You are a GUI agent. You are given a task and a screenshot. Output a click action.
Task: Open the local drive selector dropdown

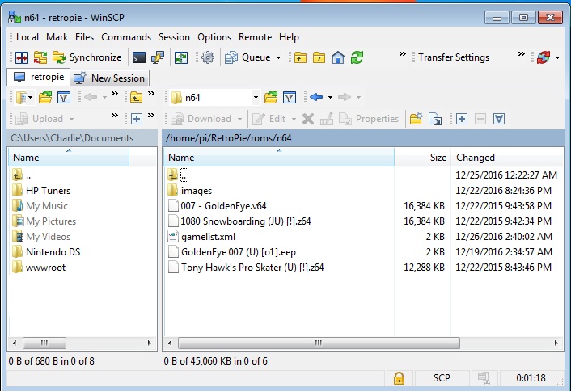[x=24, y=97]
